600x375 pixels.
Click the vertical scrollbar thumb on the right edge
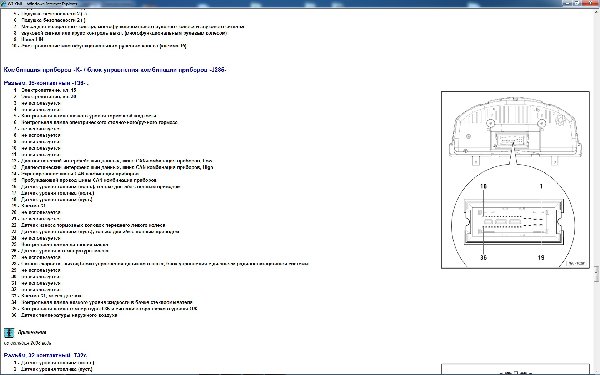pos(597,273)
